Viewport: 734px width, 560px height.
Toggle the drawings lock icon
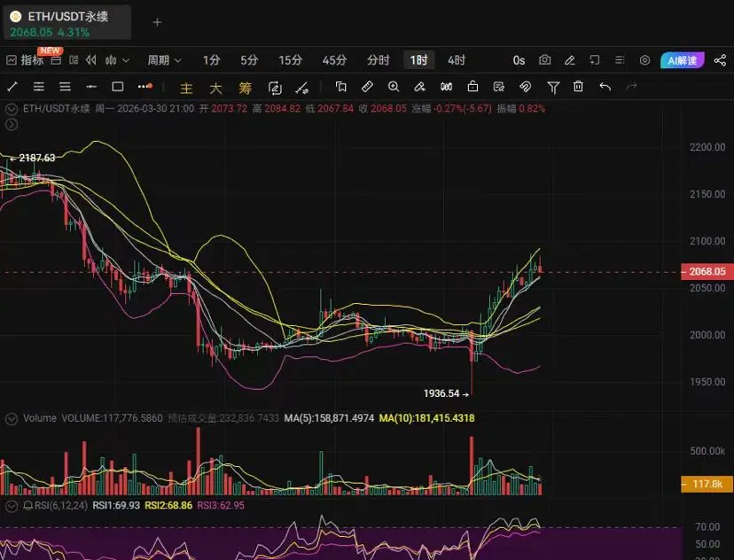472,86
